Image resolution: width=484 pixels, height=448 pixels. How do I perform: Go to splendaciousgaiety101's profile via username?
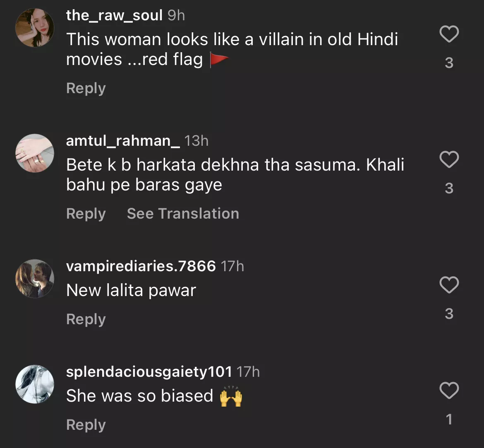tap(149, 372)
